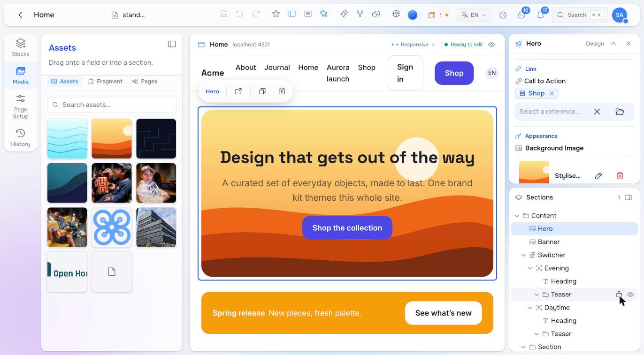Collapse the Daytime tree node

tap(530, 308)
